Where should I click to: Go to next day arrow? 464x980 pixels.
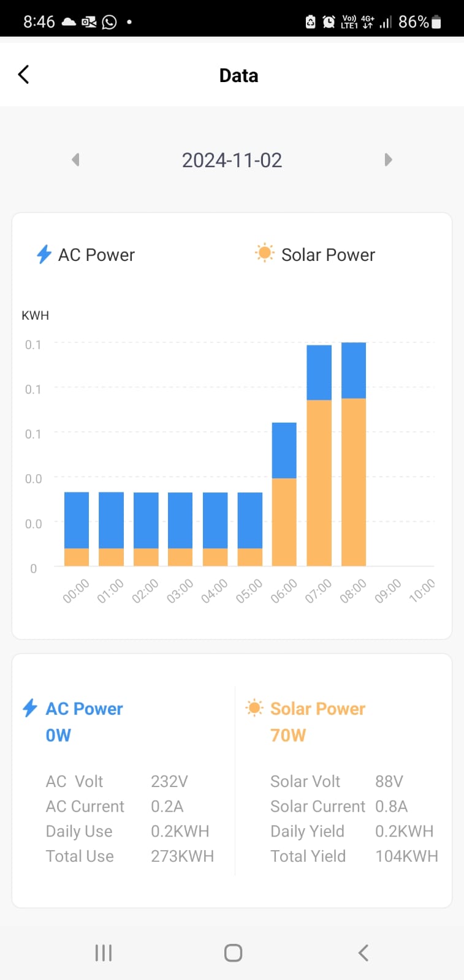click(388, 160)
